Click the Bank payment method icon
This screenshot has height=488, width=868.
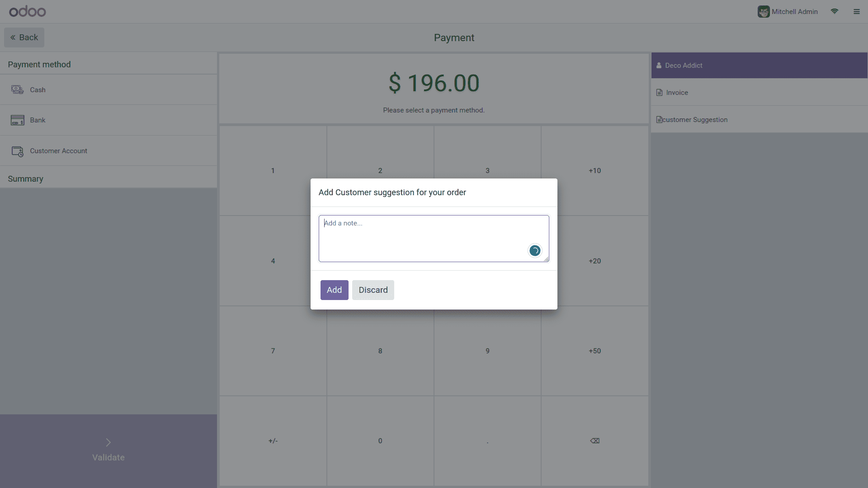point(17,120)
